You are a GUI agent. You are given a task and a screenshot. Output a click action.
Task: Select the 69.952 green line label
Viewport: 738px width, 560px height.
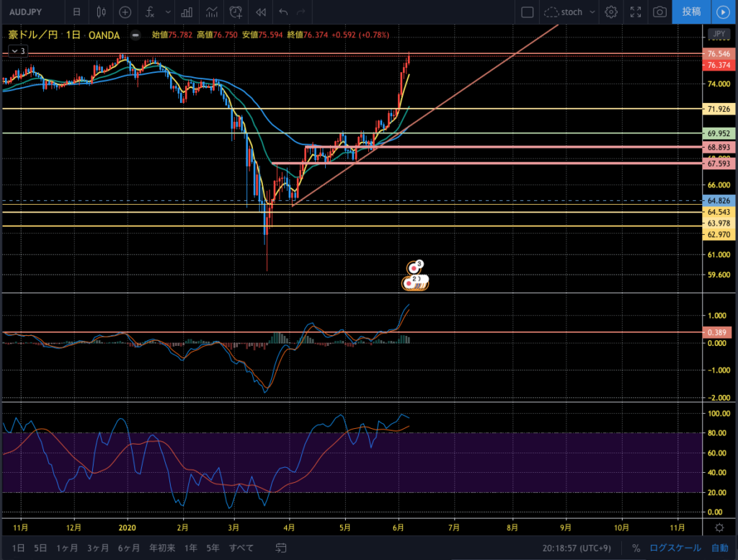pos(719,133)
